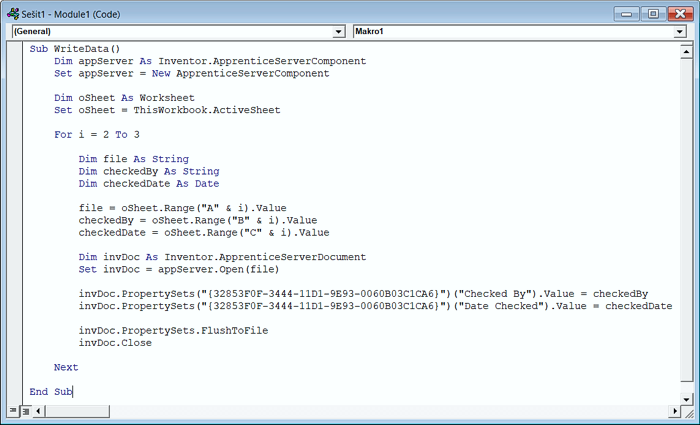This screenshot has height=425, width=700.
Task: Close the Module1 code window
Action: [x=680, y=11]
